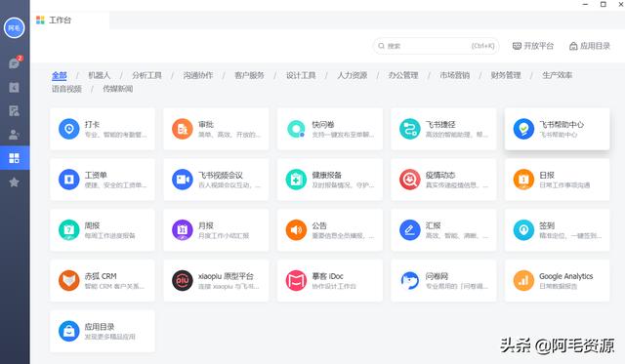This screenshot has height=364, width=625.
Task: Open the 月报 monthly report icon
Action: click(183, 230)
